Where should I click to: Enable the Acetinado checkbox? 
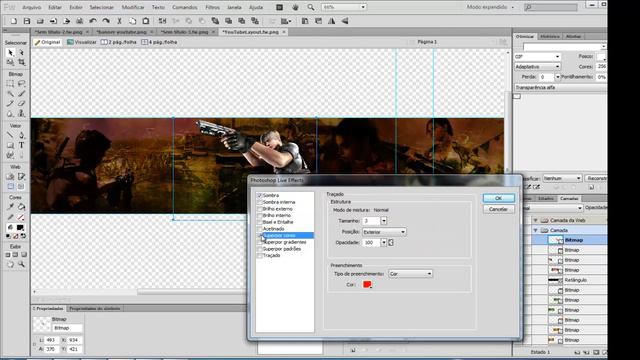click(x=259, y=229)
